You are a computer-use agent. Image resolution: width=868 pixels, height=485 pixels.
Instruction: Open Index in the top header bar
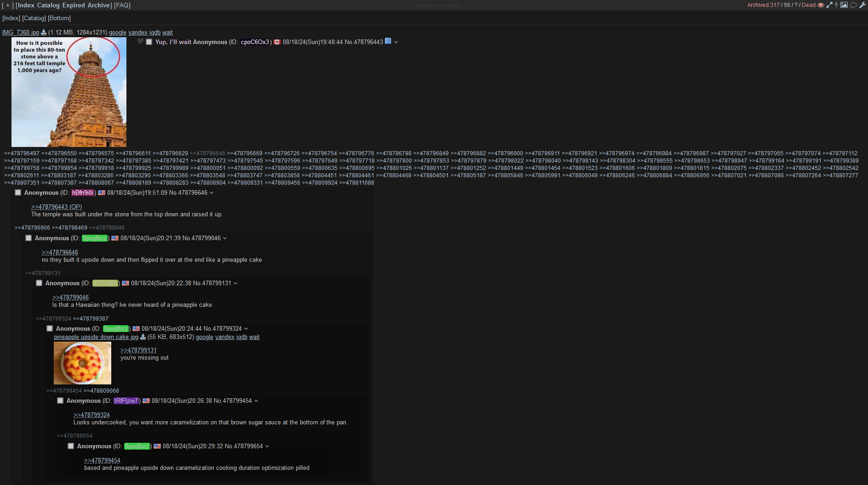(x=26, y=5)
